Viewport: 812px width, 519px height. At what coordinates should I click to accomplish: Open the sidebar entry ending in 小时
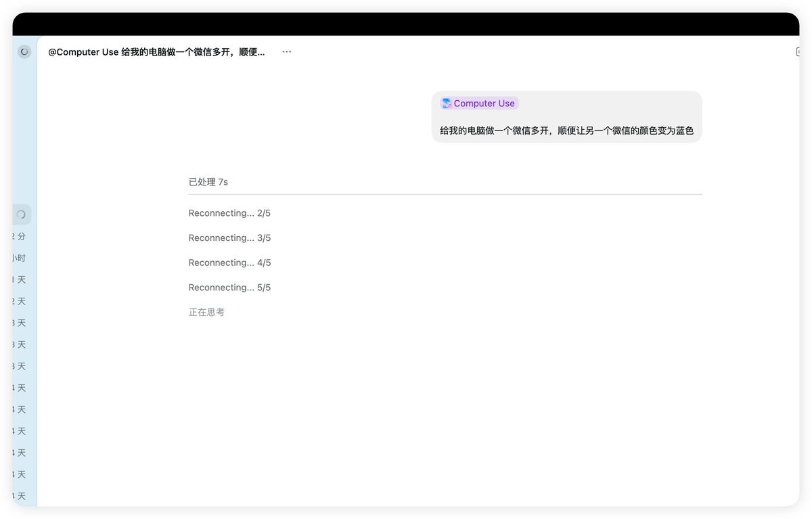coord(20,258)
